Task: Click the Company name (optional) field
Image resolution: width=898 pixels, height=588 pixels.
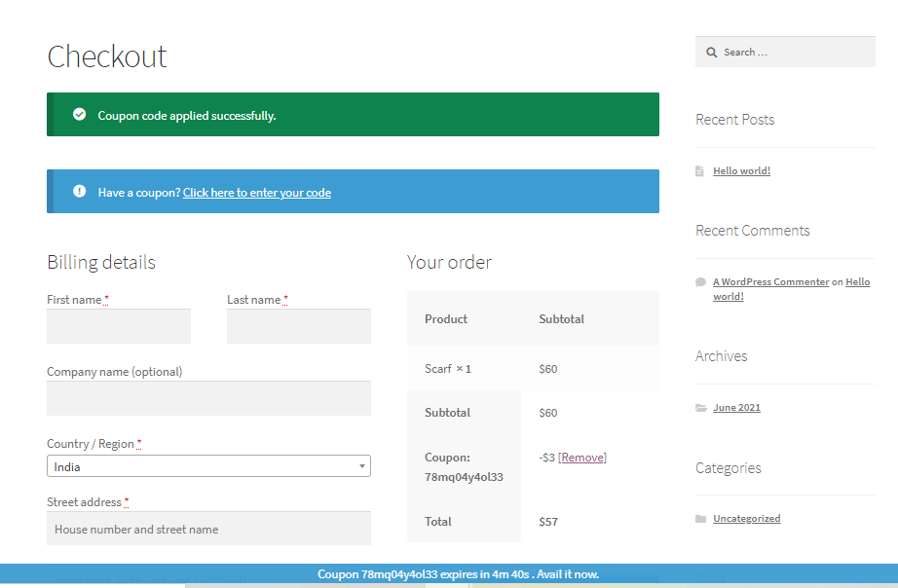Action: 208,398
